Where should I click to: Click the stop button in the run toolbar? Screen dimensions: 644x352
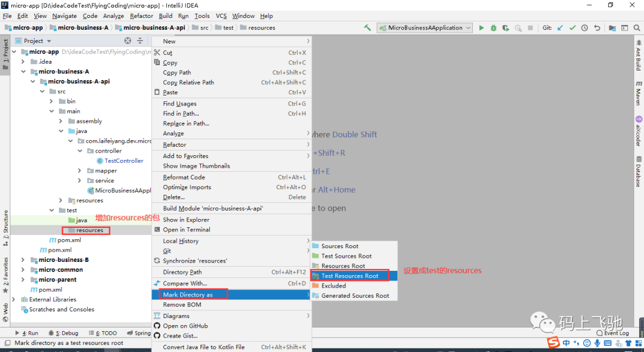[x=530, y=28]
